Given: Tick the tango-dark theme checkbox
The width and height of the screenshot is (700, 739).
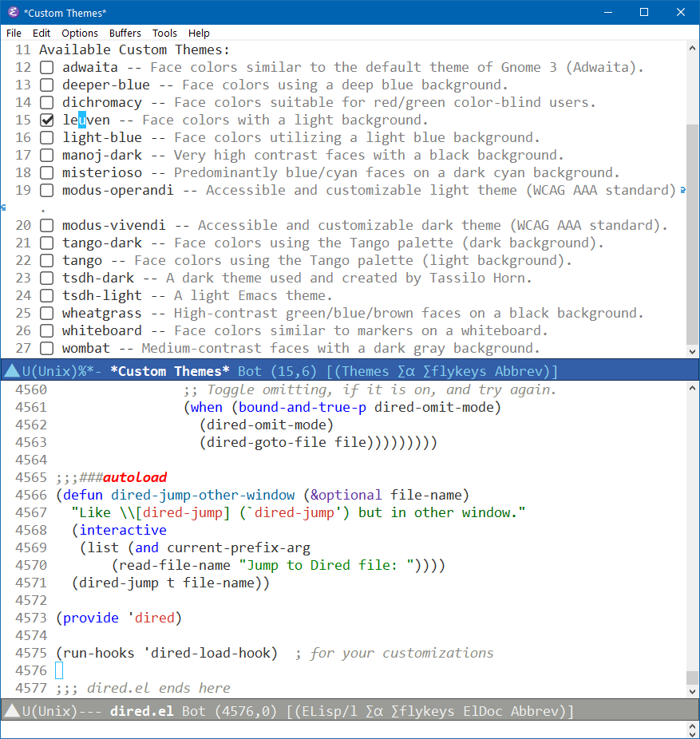Looking at the screenshot, I should pyautogui.click(x=46, y=243).
